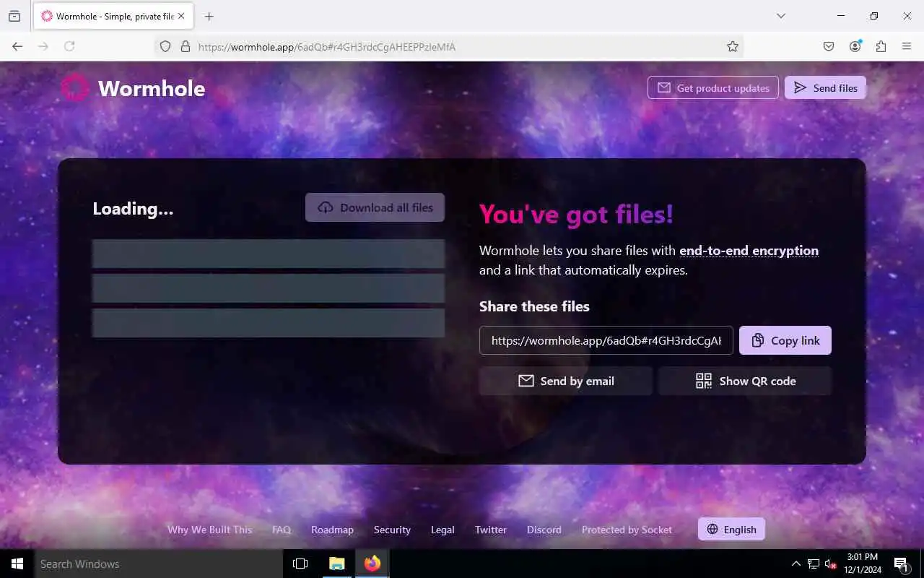The width and height of the screenshot is (924, 578).
Task: Open the Windows Start menu
Action: tap(17, 564)
